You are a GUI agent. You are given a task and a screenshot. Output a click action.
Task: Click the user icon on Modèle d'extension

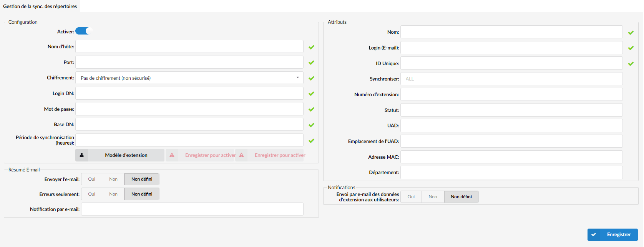tap(81, 155)
